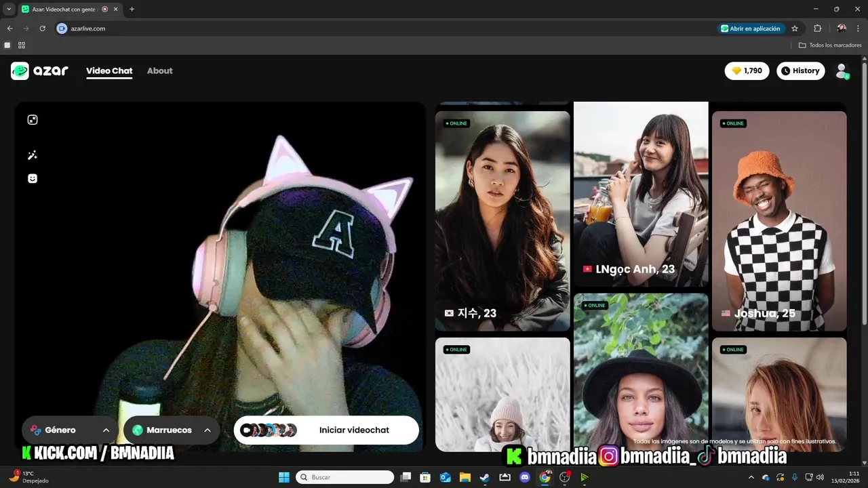Open a new browser tab
Image resolution: width=868 pixels, height=488 pixels.
tap(132, 9)
